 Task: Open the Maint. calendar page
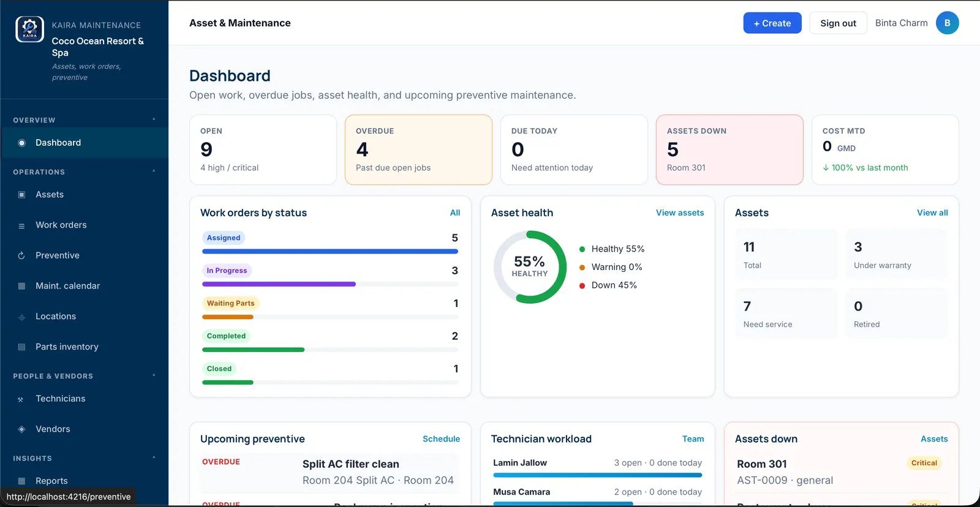[x=85, y=286]
